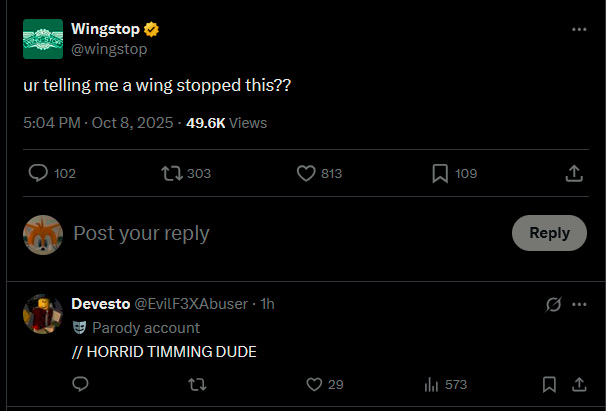Share Devesto's reply
606x411 pixels.
pos(578,384)
